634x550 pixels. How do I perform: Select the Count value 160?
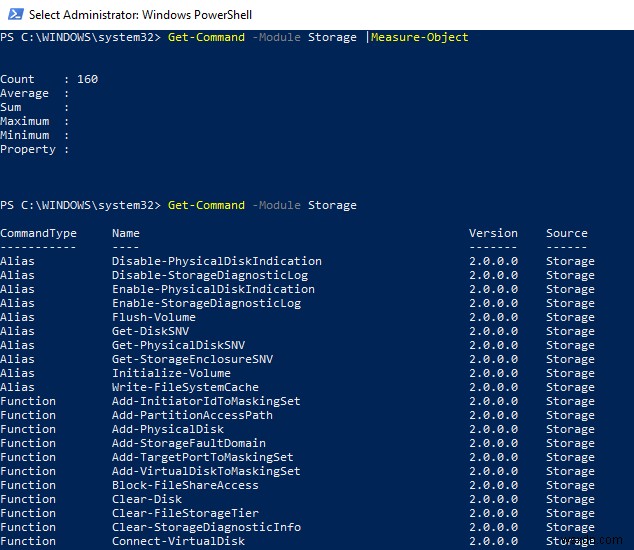coord(87,79)
